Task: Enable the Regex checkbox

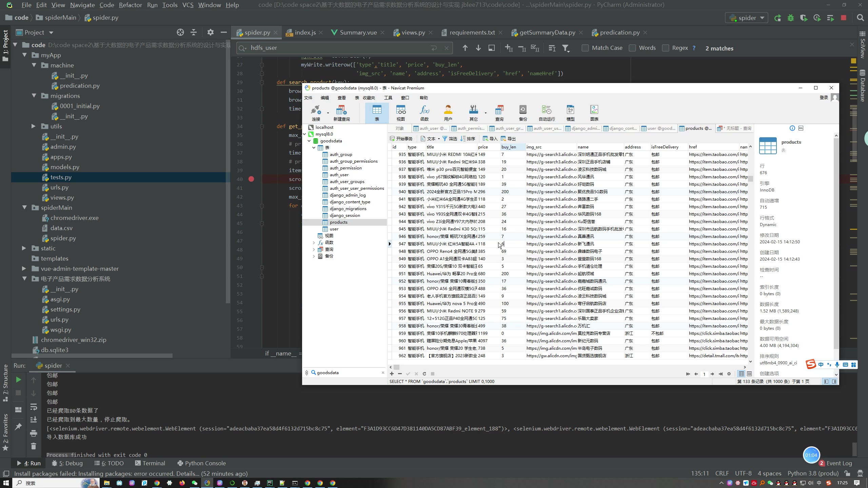Action: tap(666, 48)
